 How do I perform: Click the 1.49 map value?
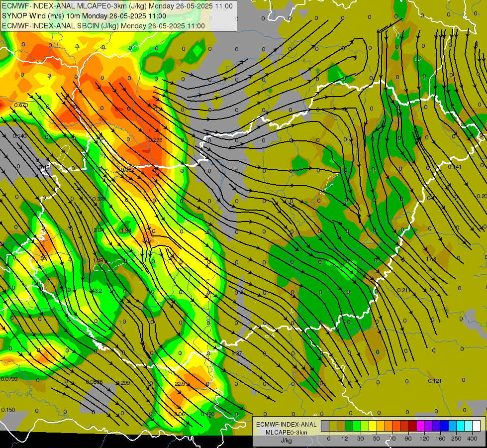pyautogui.click(x=98, y=260)
